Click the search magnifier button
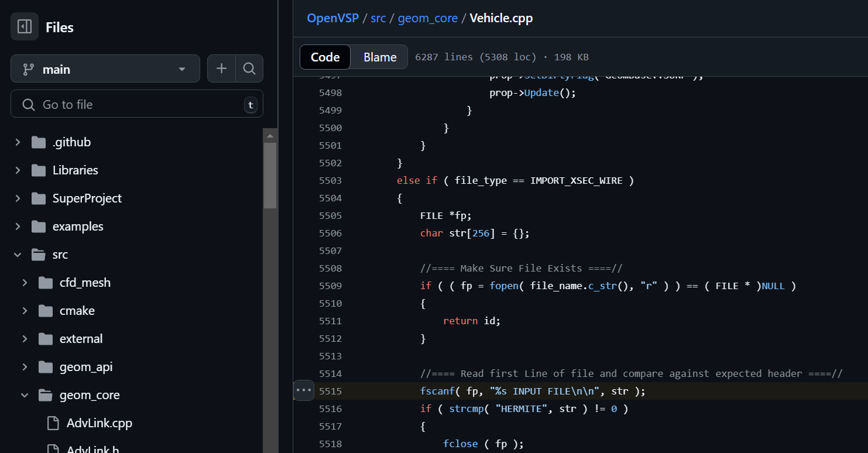This screenshot has height=453, width=868. click(x=249, y=69)
